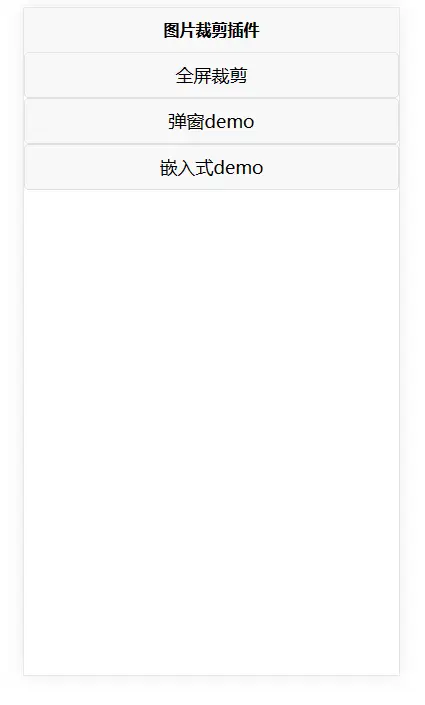
Task: Open the embedded demo labeled 嵌入式demo
Action: click(x=211, y=167)
